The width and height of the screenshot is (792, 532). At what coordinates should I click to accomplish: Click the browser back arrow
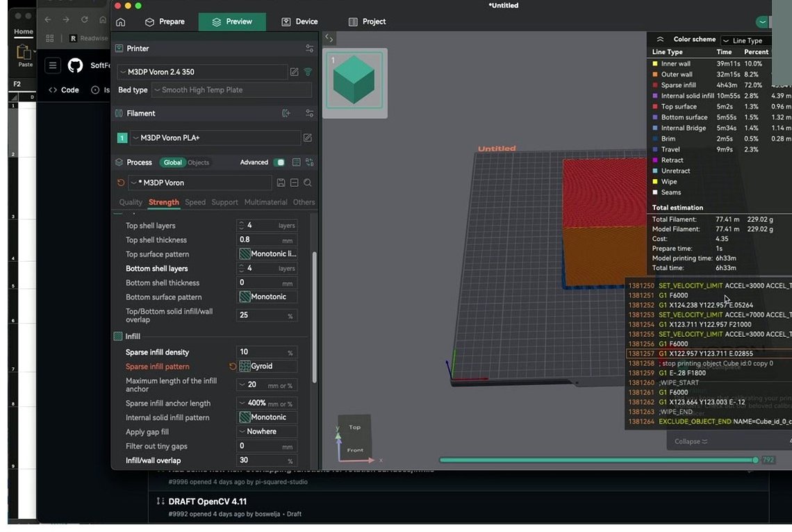pyautogui.click(x=47, y=19)
